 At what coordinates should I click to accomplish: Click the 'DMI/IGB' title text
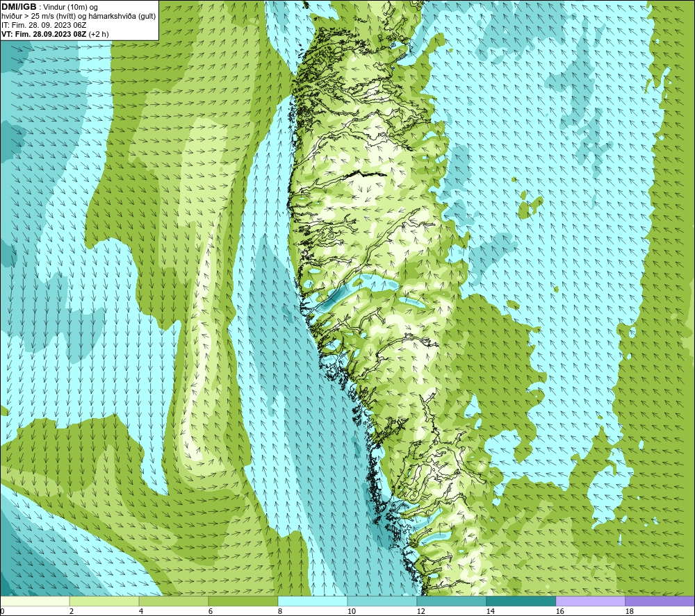click(x=19, y=7)
